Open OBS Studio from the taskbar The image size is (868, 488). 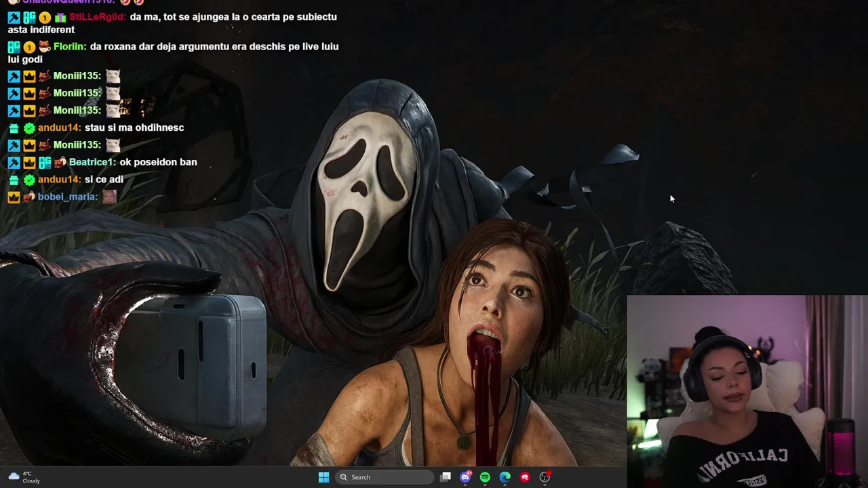[545, 477]
